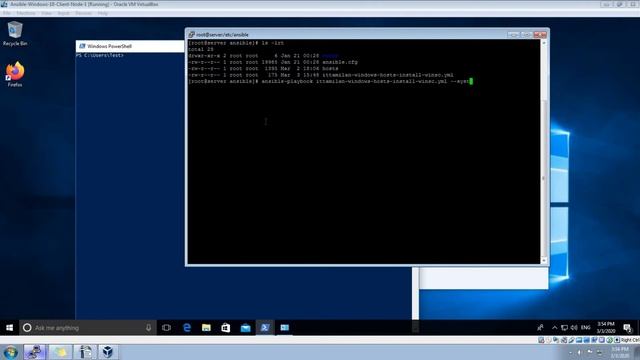
Task: Open the Microsoft Store taskbar icon
Action: click(226, 328)
